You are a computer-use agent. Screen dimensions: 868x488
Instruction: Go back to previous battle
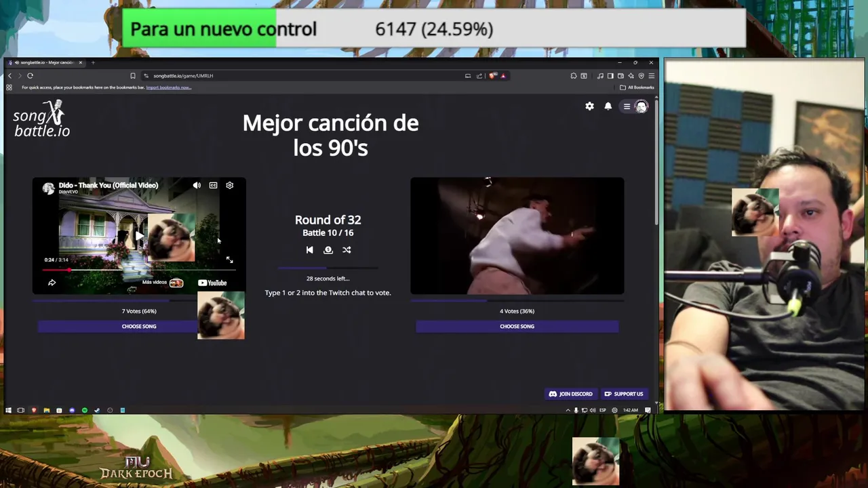(x=309, y=250)
